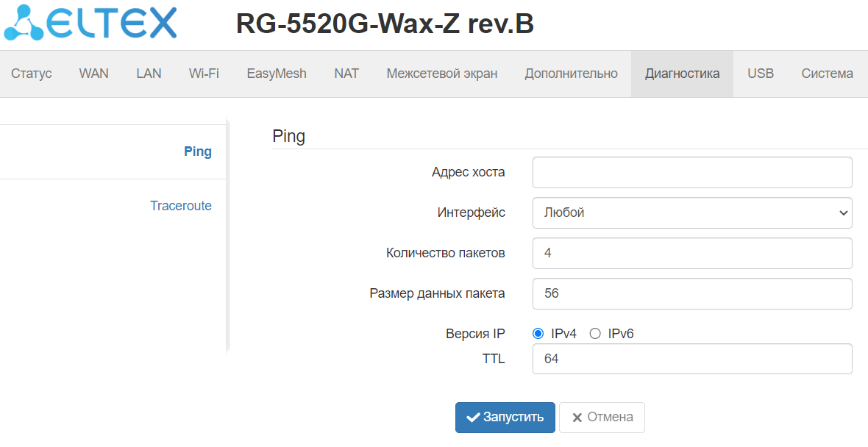Click the TTL input field
868x447 pixels.
tap(691, 359)
